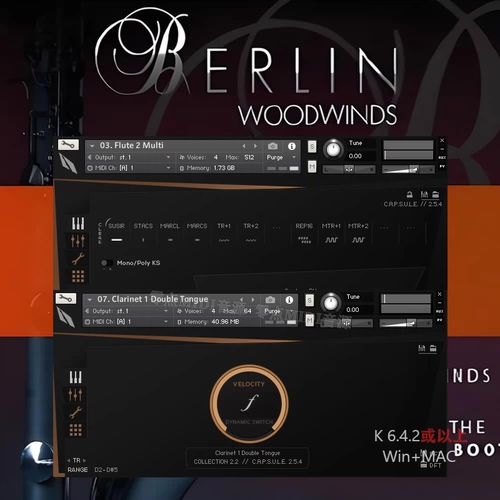Mute the Flute 2 Multi instrument
The height and width of the screenshot is (500, 500).
click(x=312, y=166)
